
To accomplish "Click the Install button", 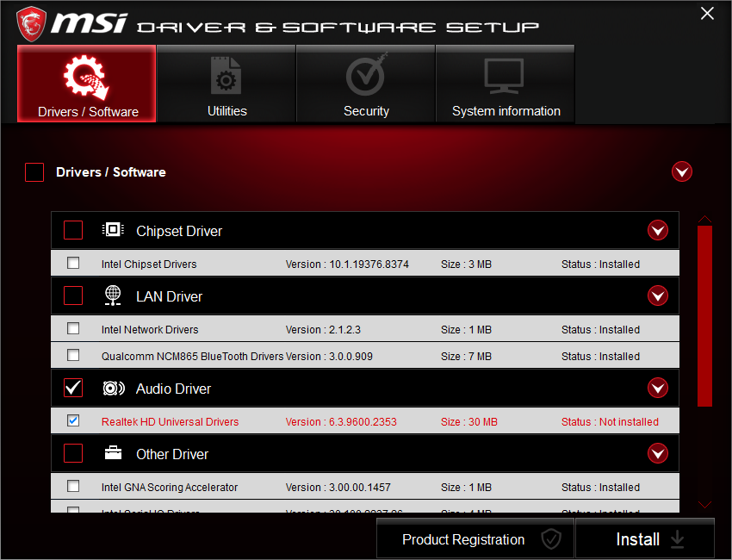I will click(644, 538).
